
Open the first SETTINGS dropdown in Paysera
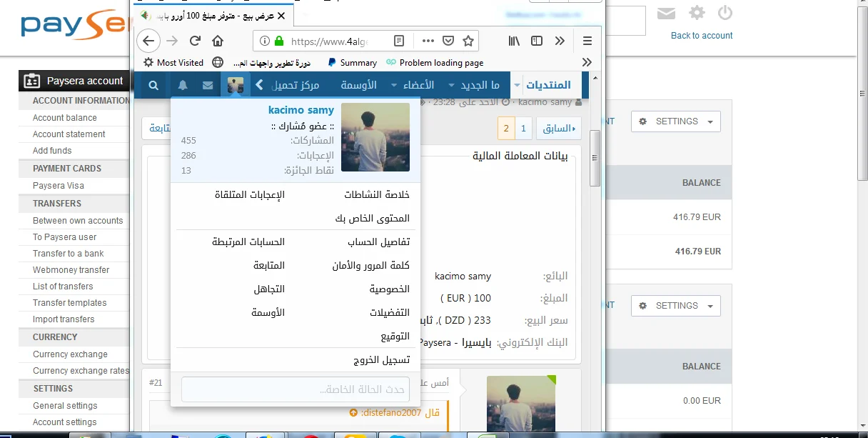(675, 121)
